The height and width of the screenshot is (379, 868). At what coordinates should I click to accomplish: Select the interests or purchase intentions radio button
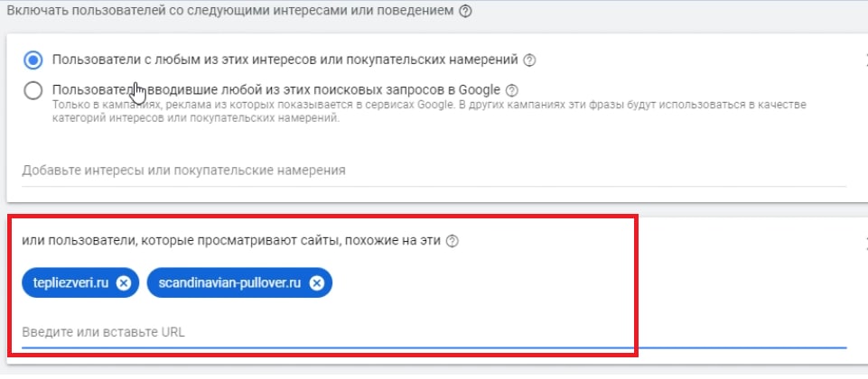tap(33, 60)
